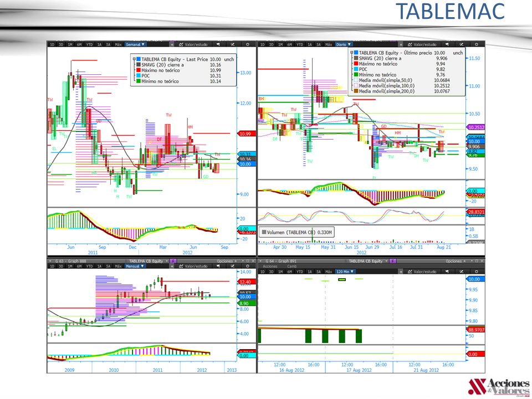The width and height of the screenshot is (532, 399).
Task: Open Camb menu in Graph 891
Action: coord(292,267)
